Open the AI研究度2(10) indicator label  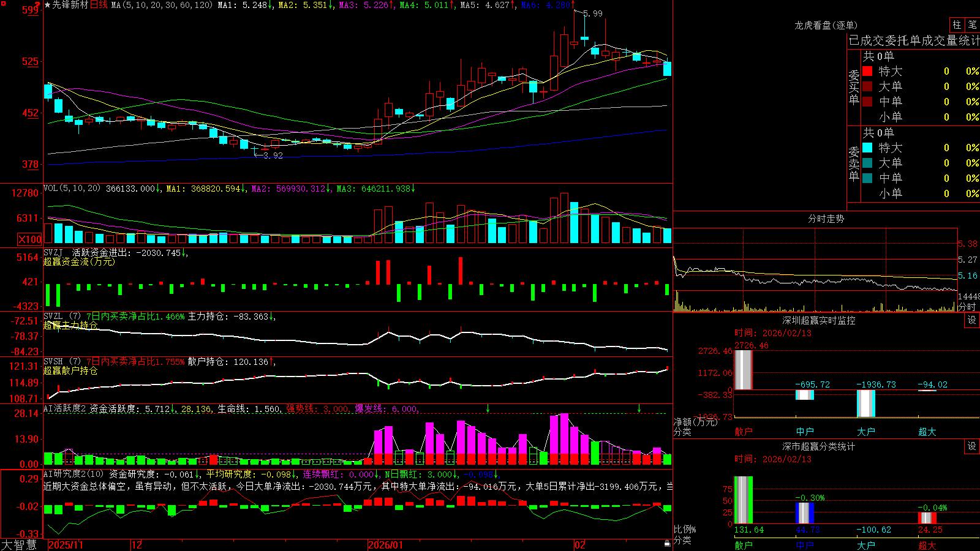(73, 474)
